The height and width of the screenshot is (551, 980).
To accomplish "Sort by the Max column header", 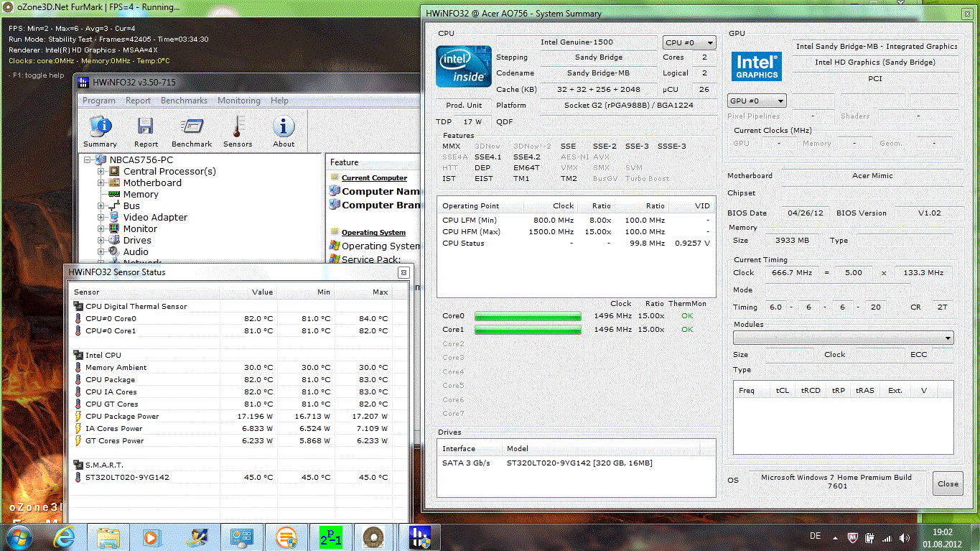I will (363, 292).
